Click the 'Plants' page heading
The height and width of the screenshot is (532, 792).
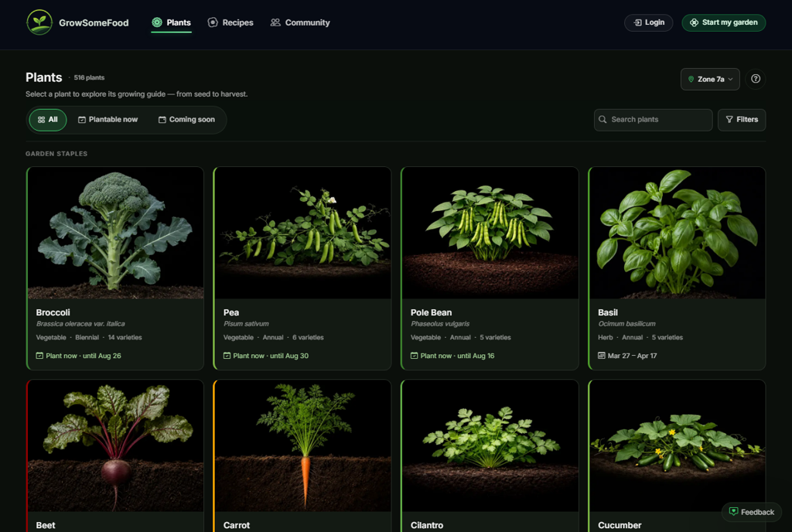coord(44,77)
